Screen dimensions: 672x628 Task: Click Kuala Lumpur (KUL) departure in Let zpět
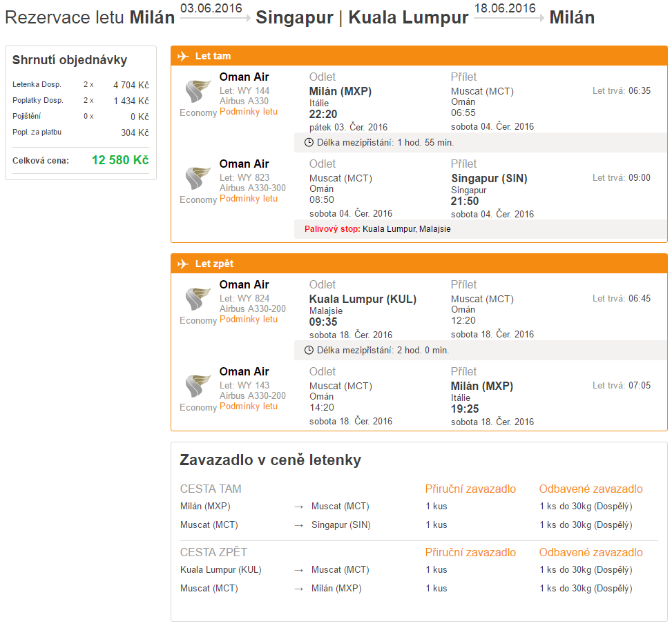pyautogui.click(x=363, y=300)
